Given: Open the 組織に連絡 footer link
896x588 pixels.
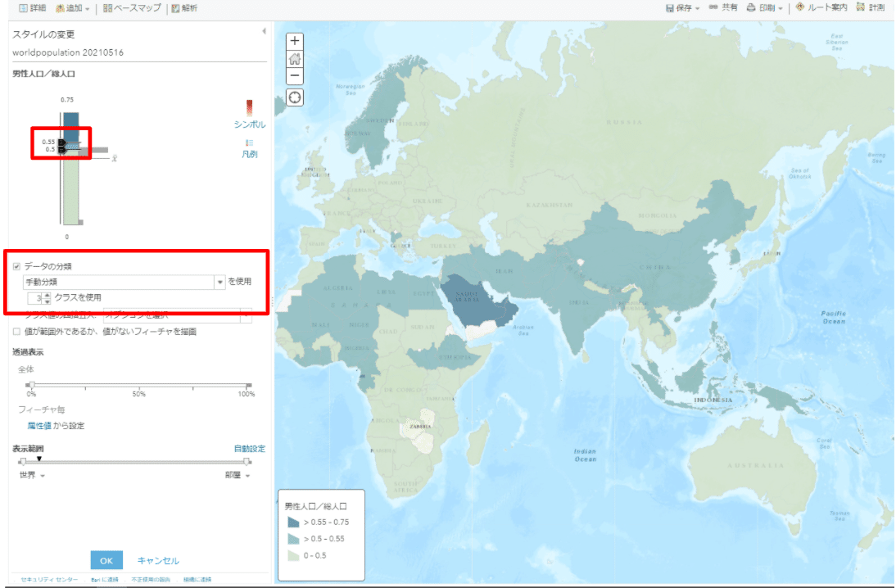Looking at the screenshot, I should 197,580.
